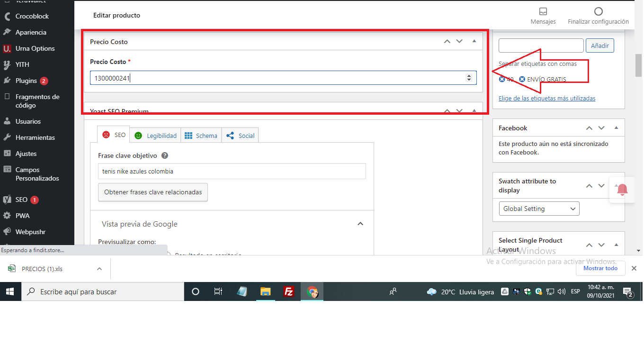Move Select Single Product Layout panel down
Image resolution: width=644 pixels, height=364 pixels.
[601, 245]
